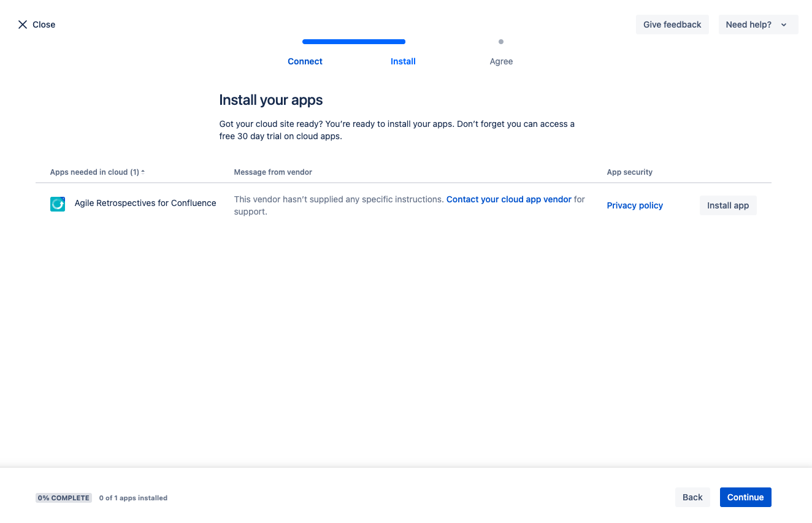
Task: Click the blue step progress bar
Action: coord(354,42)
